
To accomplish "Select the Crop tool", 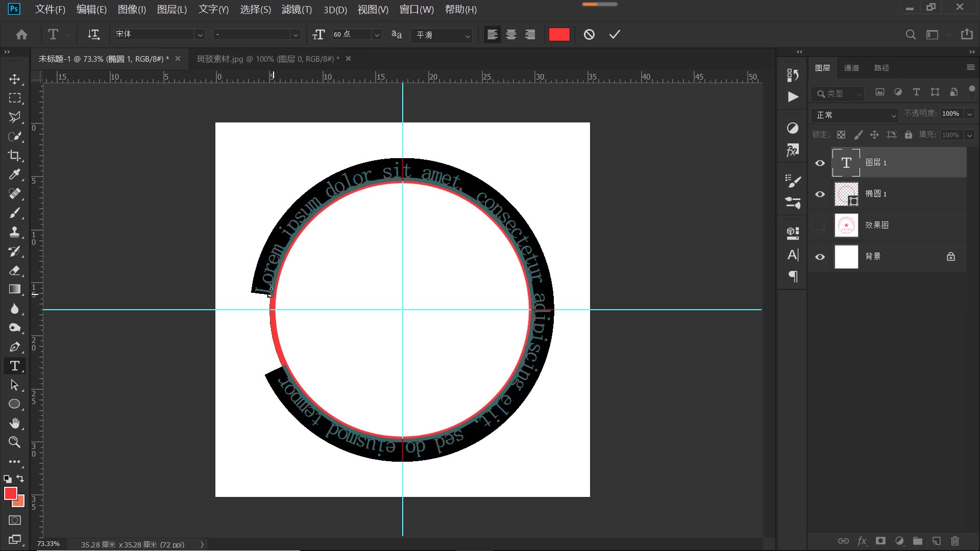I will tap(14, 156).
